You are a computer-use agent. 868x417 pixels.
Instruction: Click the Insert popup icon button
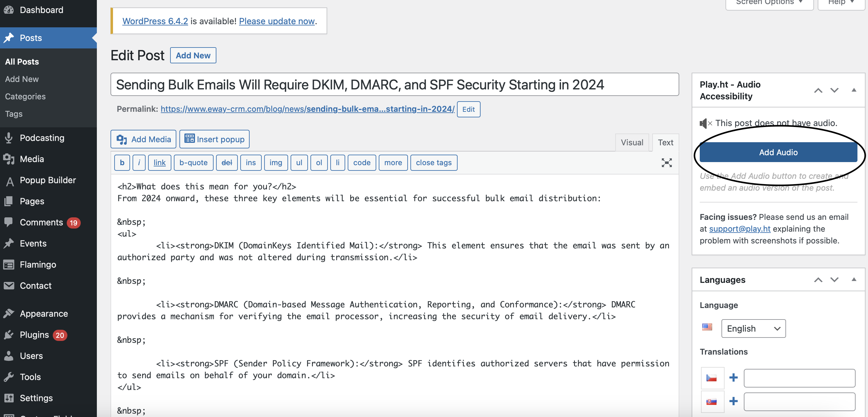[214, 139]
